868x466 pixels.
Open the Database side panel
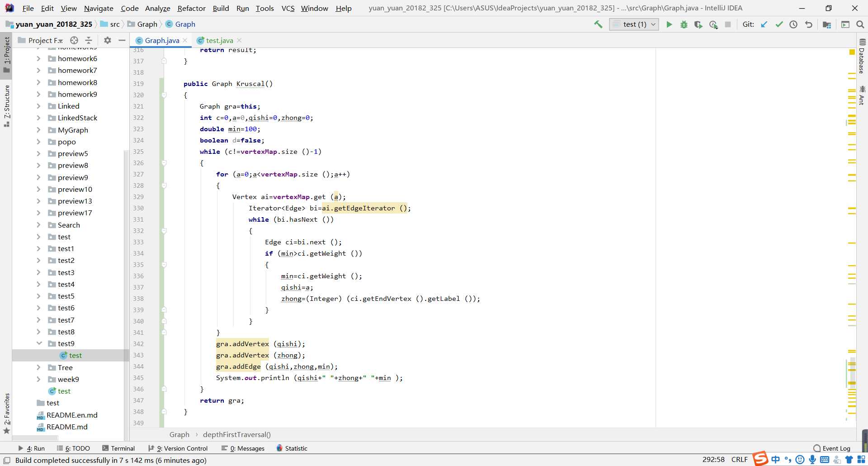pyautogui.click(x=862, y=57)
